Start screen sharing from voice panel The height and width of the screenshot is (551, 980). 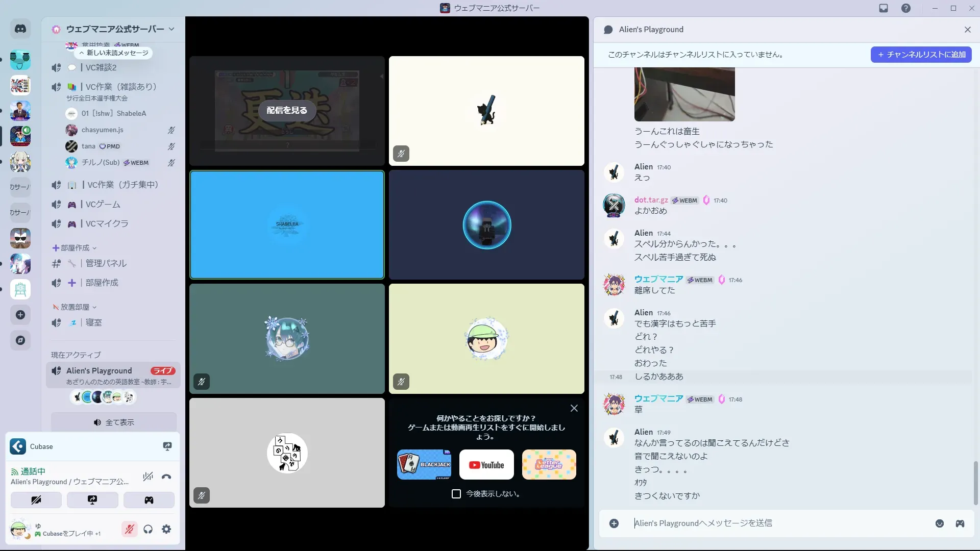(x=92, y=500)
